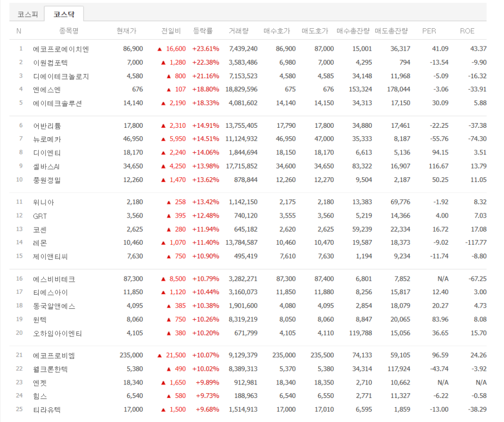Open the 힘스 stock link
The image size is (504, 422).
[40, 396]
